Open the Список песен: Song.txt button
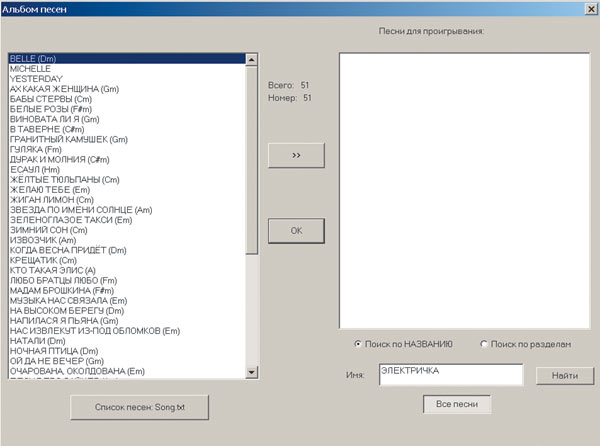The height and width of the screenshot is (446, 600). [140, 409]
